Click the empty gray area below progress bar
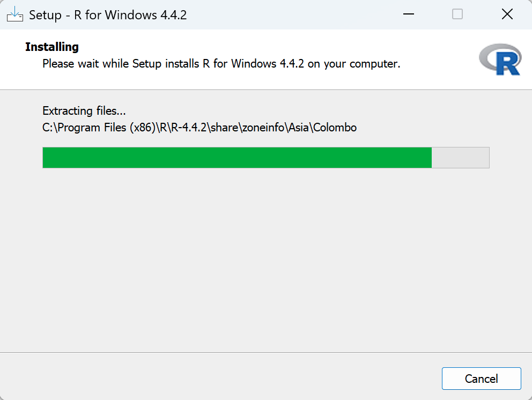 (265, 257)
